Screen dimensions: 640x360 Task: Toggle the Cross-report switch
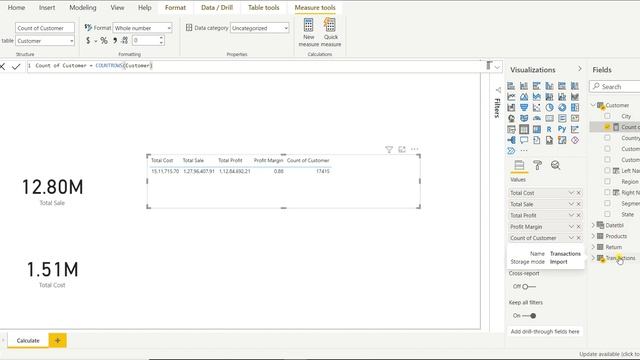point(529,287)
